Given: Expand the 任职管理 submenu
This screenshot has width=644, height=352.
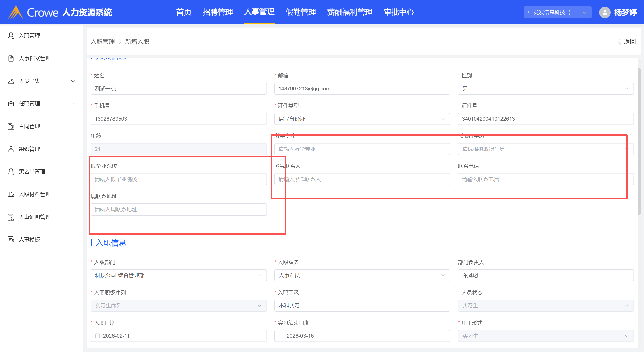Looking at the screenshot, I should [x=73, y=104].
